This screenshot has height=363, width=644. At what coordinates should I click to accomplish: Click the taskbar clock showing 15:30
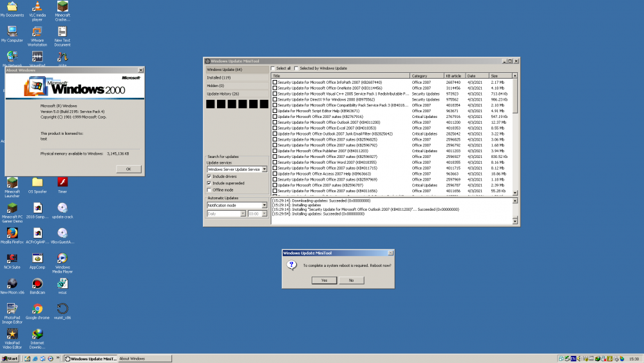pos(634,359)
